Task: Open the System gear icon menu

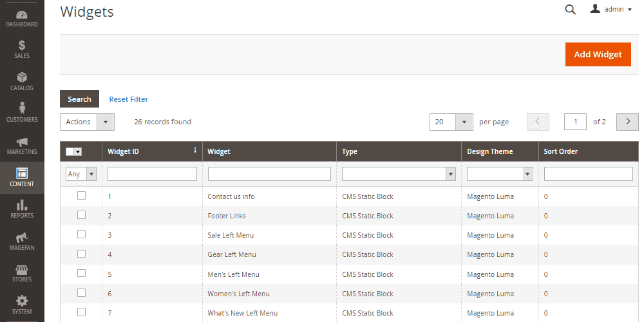Action: coord(22,305)
